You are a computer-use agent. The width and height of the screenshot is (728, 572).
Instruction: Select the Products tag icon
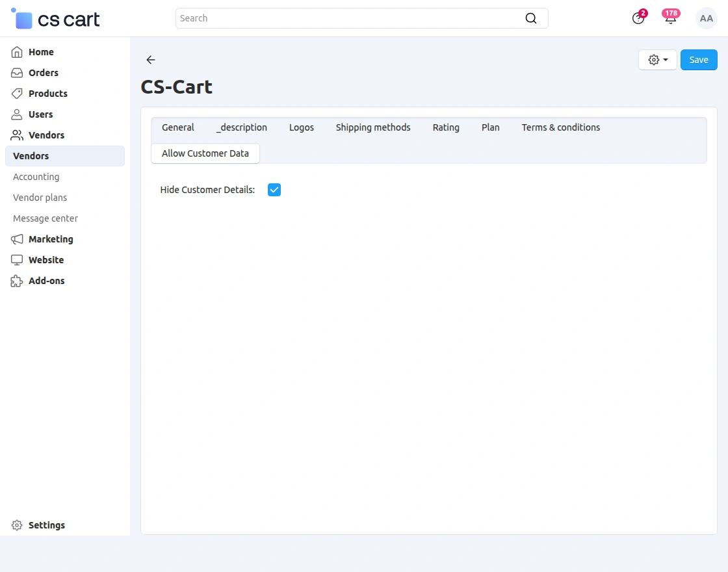[16, 94]
